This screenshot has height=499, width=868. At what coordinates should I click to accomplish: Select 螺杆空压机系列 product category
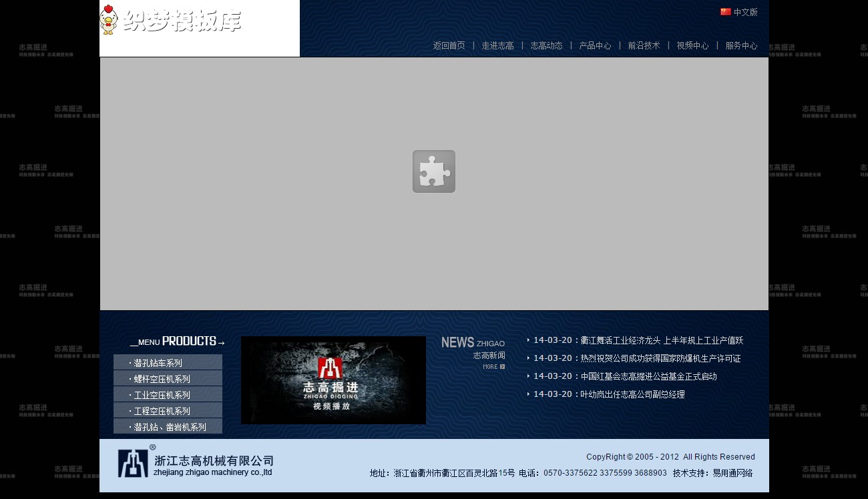[x=168, y=378]
